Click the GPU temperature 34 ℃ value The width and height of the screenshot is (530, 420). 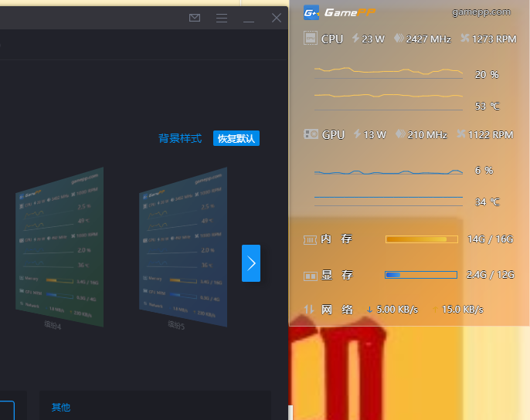pyautogui.click(x=487, y=202)
